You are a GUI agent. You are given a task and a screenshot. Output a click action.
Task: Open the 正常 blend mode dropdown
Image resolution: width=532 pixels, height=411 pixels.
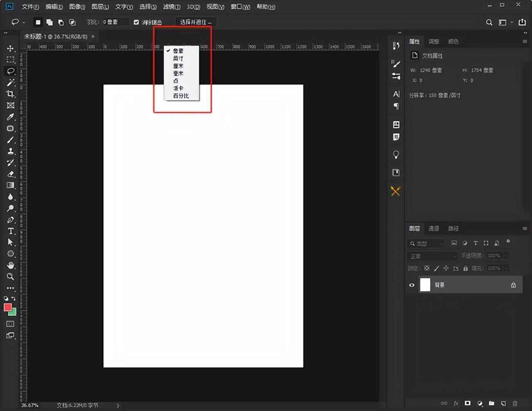(432, 256)
